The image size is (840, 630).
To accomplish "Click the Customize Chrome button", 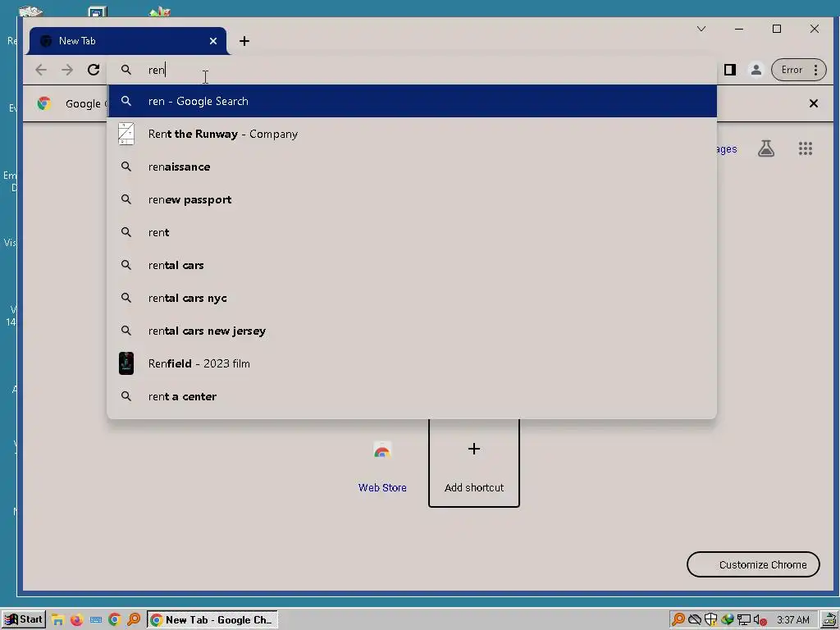I will pyautogui.click(x=753, y=564).
